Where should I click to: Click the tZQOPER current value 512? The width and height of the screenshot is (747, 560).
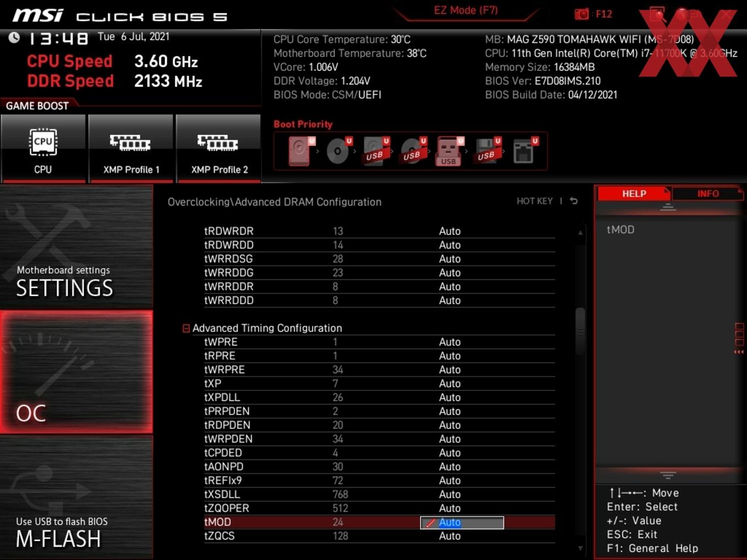[x=341, y=508]
